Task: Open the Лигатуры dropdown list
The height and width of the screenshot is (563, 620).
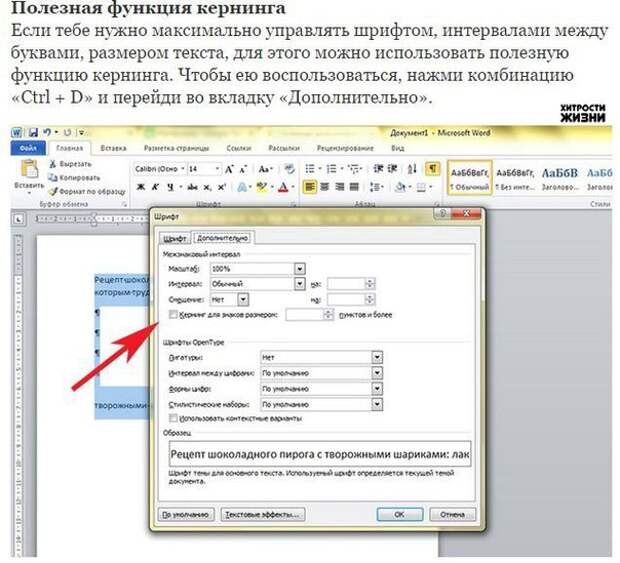Action: (x=377, y=356)
